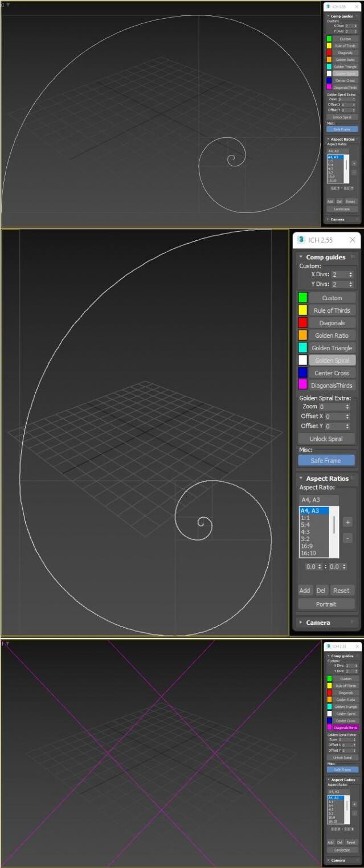364x868 pixels.
Task: Click highlighted Golden Spiral button in top screenshot's panel
Action: click(345, 73)
